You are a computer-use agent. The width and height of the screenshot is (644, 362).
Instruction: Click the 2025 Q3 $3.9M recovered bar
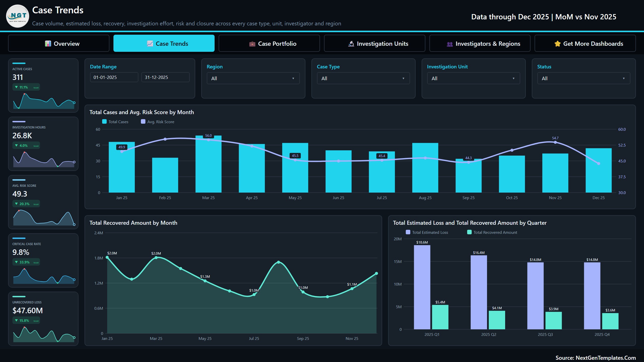point(554,321)
